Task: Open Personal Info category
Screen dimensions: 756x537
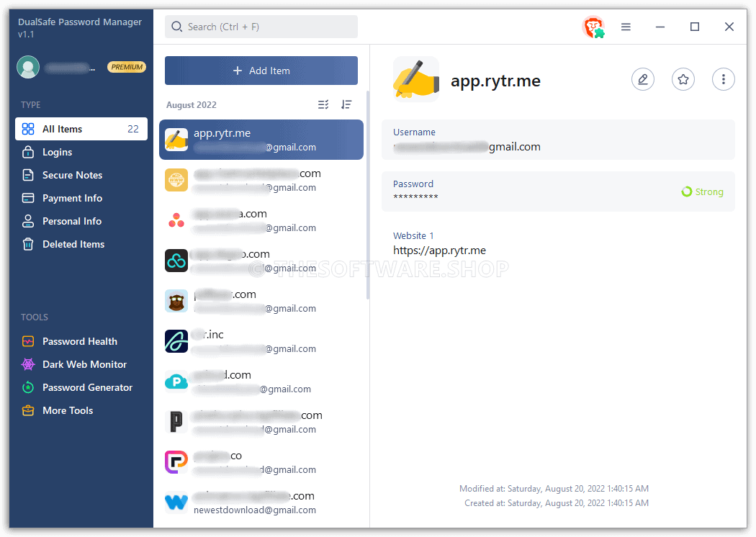Action: 81,221
